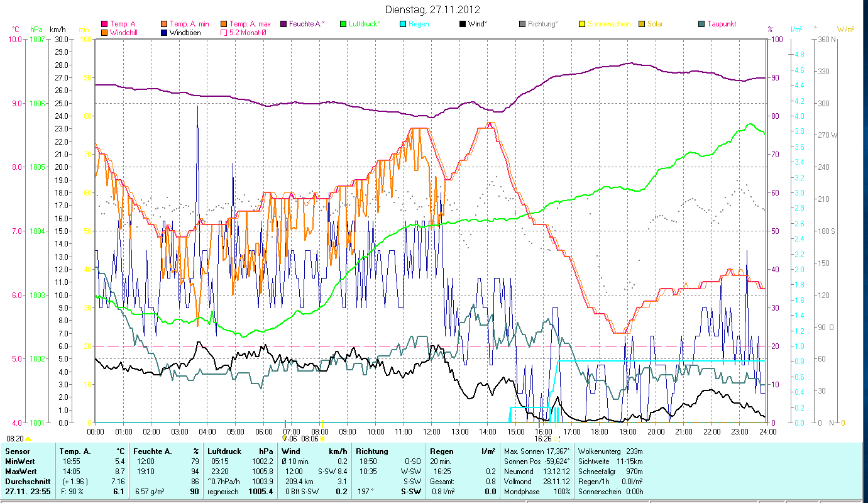Click the wind run value 209.4 km
The height and width of the screenshot is (503, 868).
300,482
